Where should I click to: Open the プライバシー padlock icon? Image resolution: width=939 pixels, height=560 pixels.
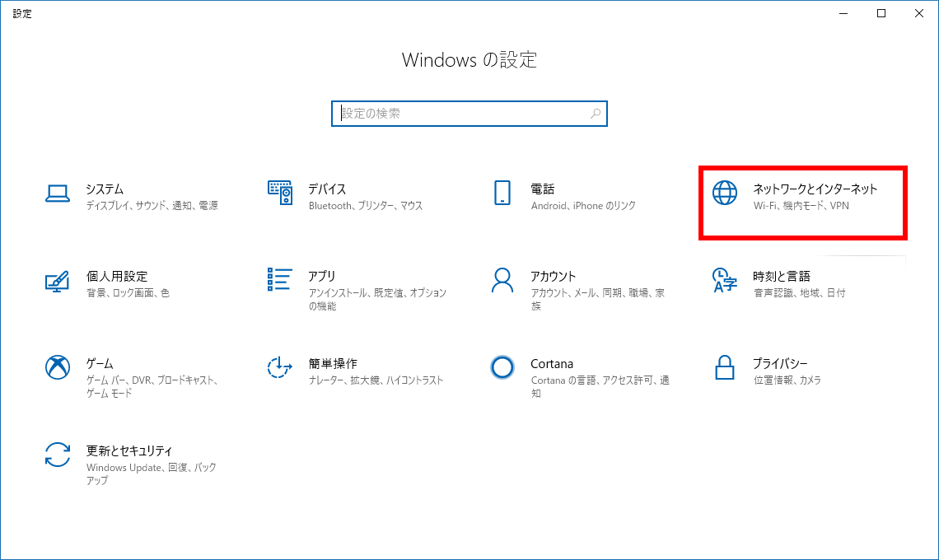[725, 367]
